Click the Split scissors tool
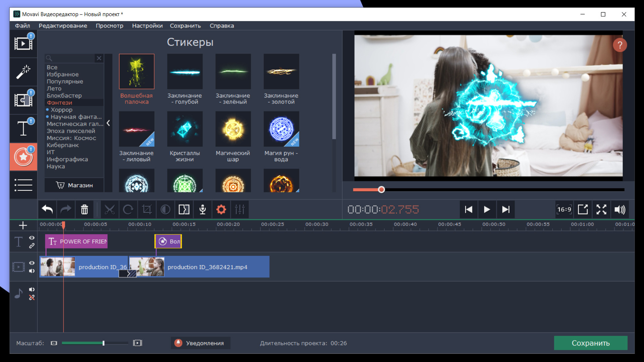The image size is (644, 362). click(x=109, y=210)
